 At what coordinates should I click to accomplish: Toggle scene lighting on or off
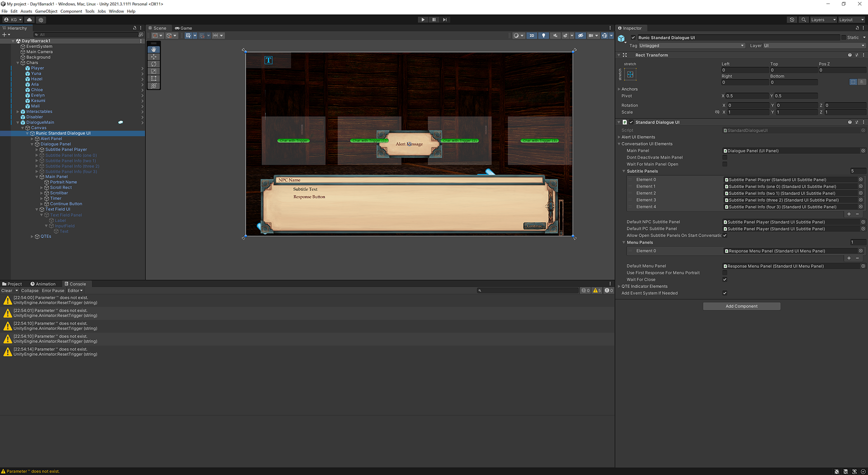tap(543, 35)
